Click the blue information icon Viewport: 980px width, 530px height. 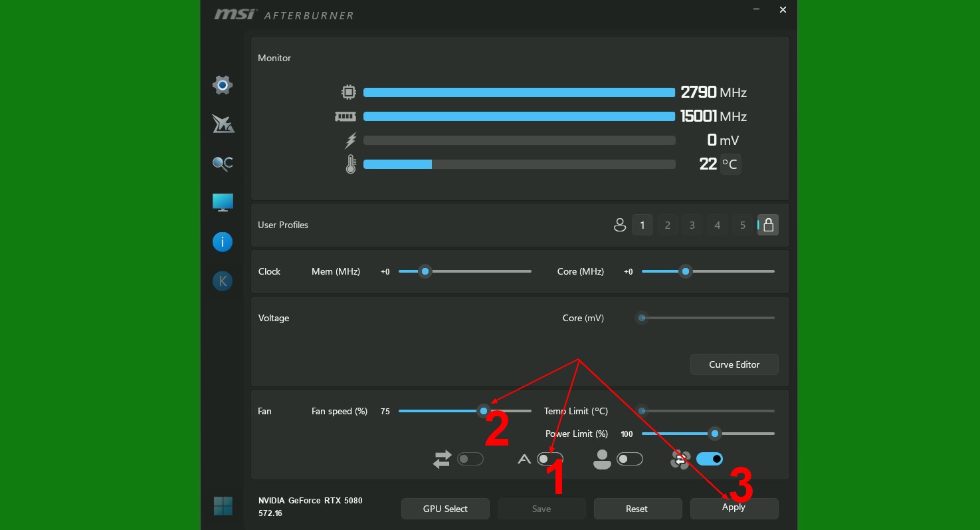point(223,242)
